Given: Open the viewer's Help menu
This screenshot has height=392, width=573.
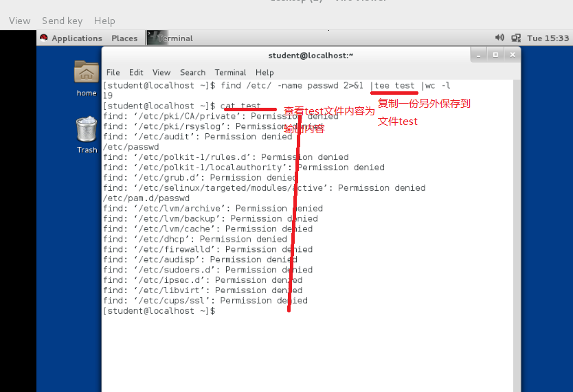Looking at the screenshot, I should point(104,21).
